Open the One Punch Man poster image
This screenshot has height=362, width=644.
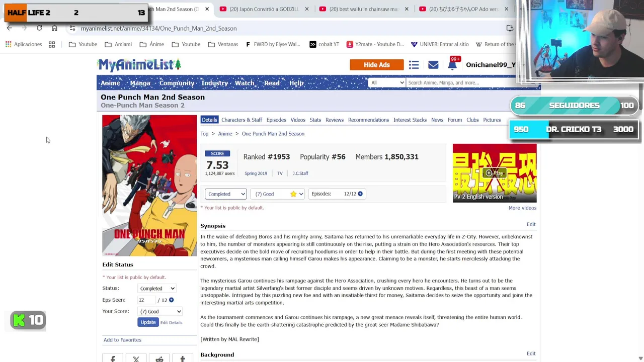tap(149, 186)
